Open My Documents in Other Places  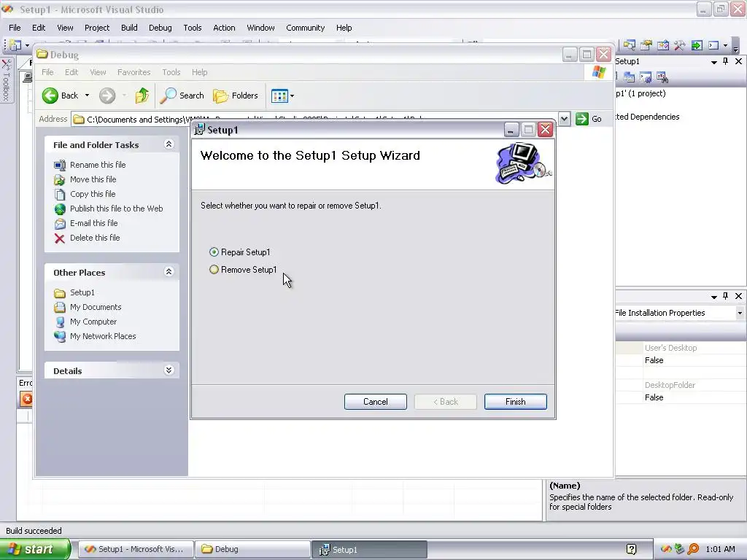[x=96, y=307]
